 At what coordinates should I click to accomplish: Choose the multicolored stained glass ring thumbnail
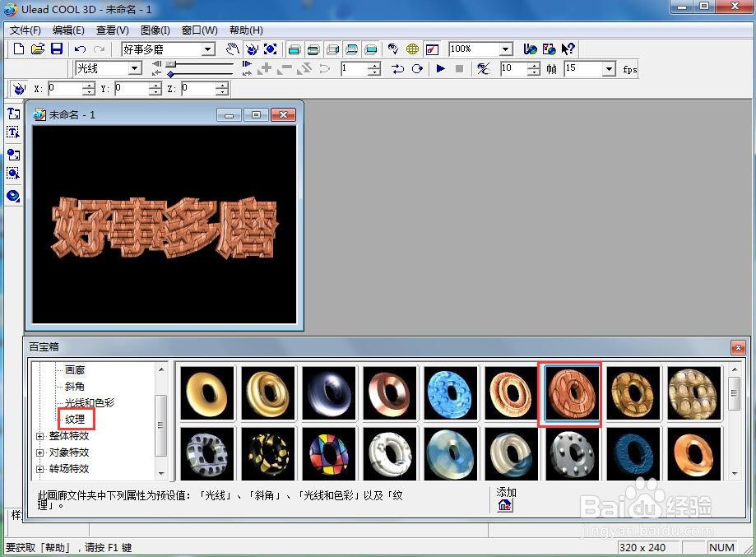click(329, 453)
